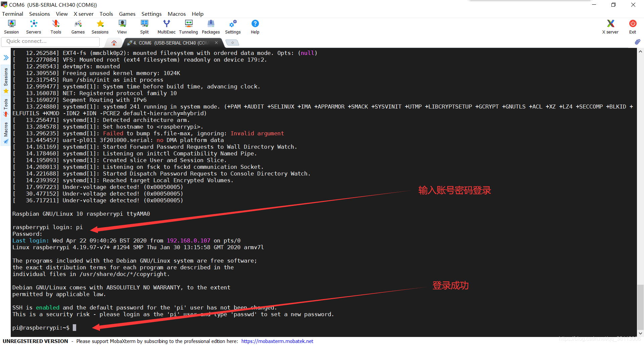Image resolution: width=644 pixels, height=345 pixels.
Task: Click the red Exit power icon
Action: [633, 27]
